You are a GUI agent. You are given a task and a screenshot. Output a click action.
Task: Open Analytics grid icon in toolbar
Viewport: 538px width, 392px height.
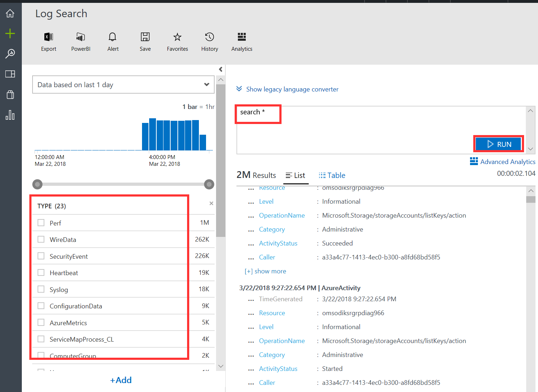pyautogui.click(x=242, y=42)
